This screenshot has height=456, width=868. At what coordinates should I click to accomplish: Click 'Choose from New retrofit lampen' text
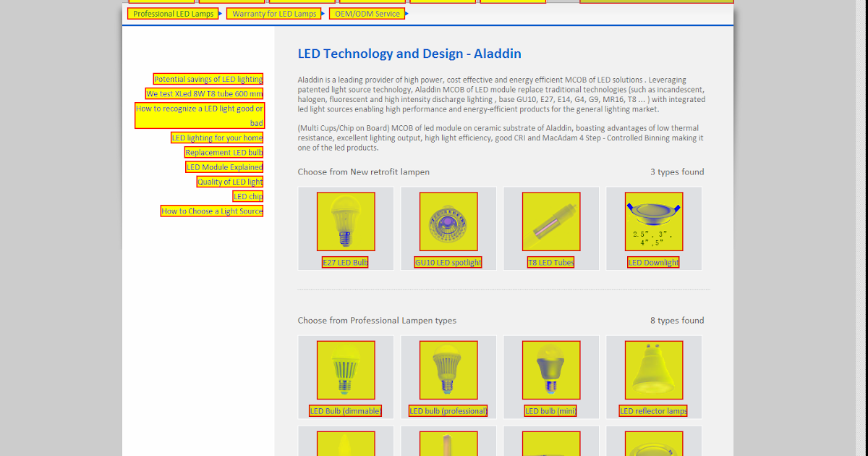[x=364, y=172]
